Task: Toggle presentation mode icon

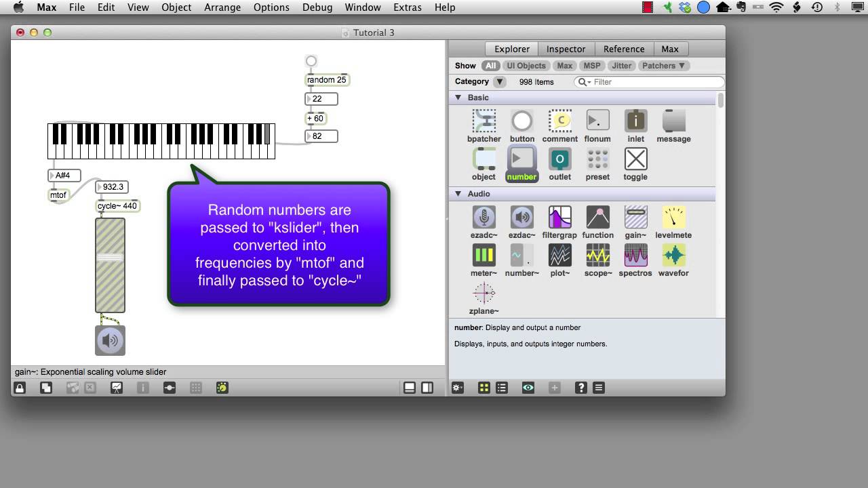Action: (117, 388)
